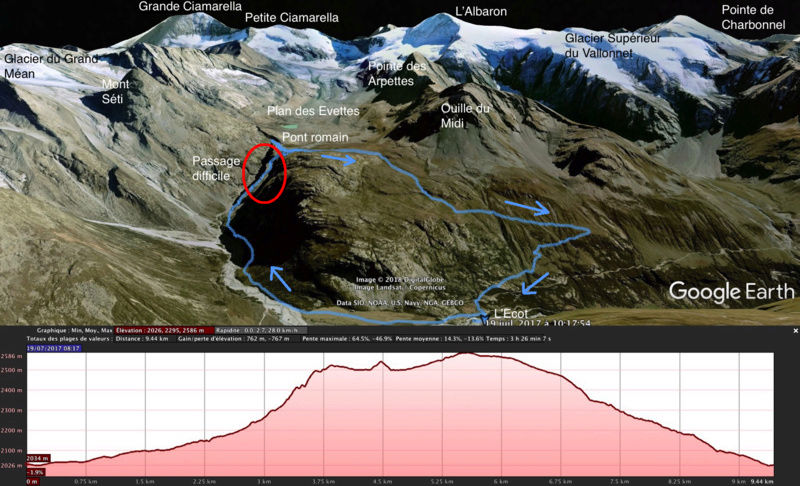The height and width of the screenshot is (486, 800).
Task: Click the L'Ecot placemark label
Action: (511, 314)
